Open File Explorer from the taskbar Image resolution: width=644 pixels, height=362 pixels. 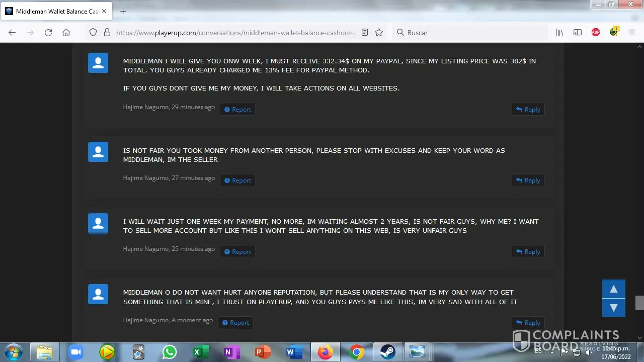point(45,352)
